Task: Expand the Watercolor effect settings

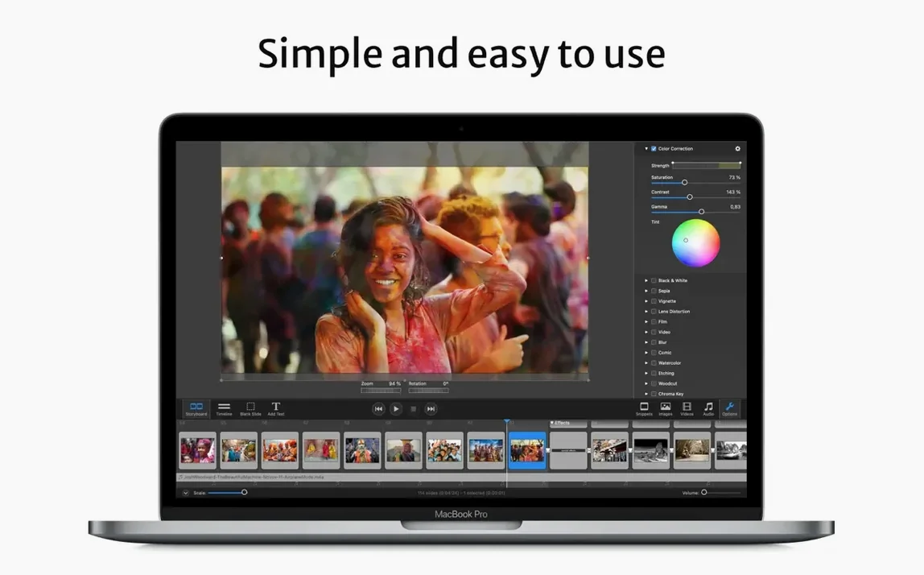Action: (x=646, y=363)
